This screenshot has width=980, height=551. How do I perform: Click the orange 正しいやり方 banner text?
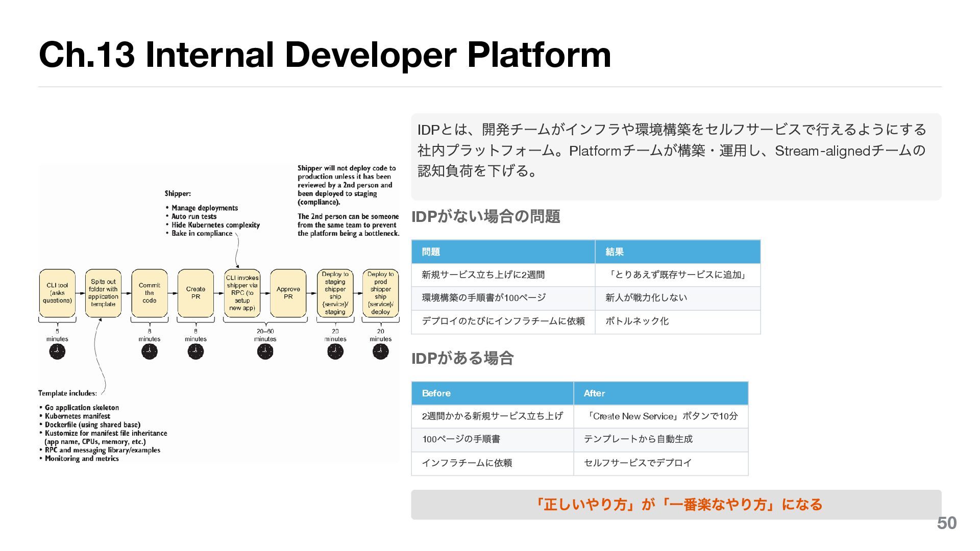click(x=676, y=505)
